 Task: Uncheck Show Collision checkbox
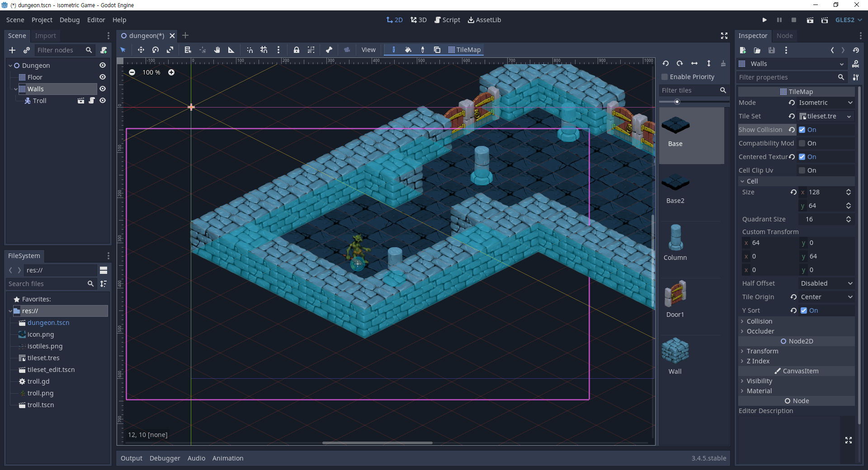pos(802,130)
